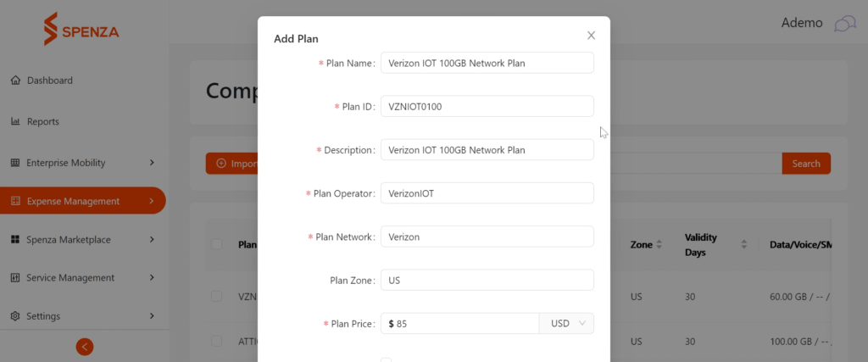Tick the checkbox below Plan Price

[x=386, y=360]
